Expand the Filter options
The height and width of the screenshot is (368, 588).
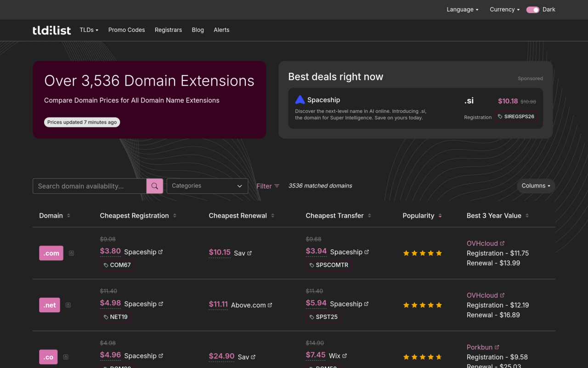[268, 186]
